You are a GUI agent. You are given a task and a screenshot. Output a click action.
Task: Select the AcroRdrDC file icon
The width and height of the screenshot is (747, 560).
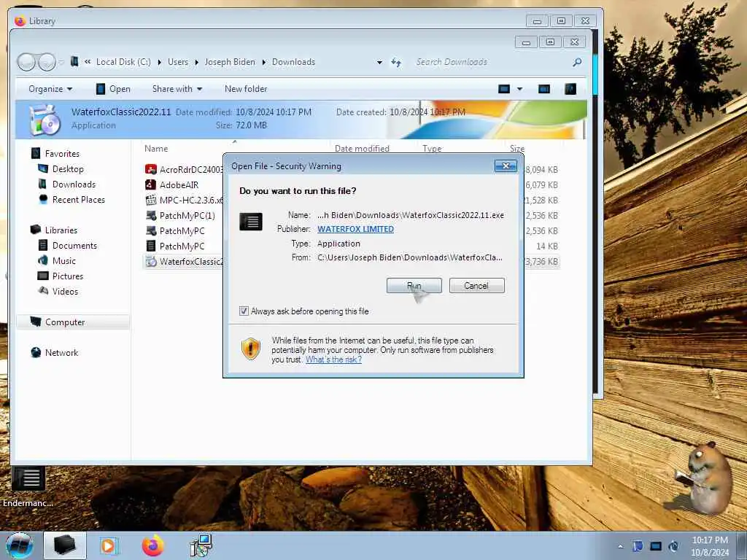point(151,169)
